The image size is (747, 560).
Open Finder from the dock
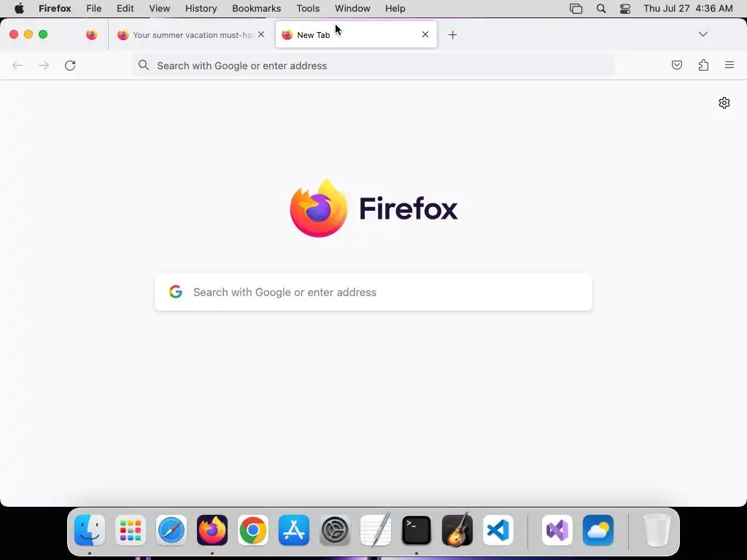point(90,530)
